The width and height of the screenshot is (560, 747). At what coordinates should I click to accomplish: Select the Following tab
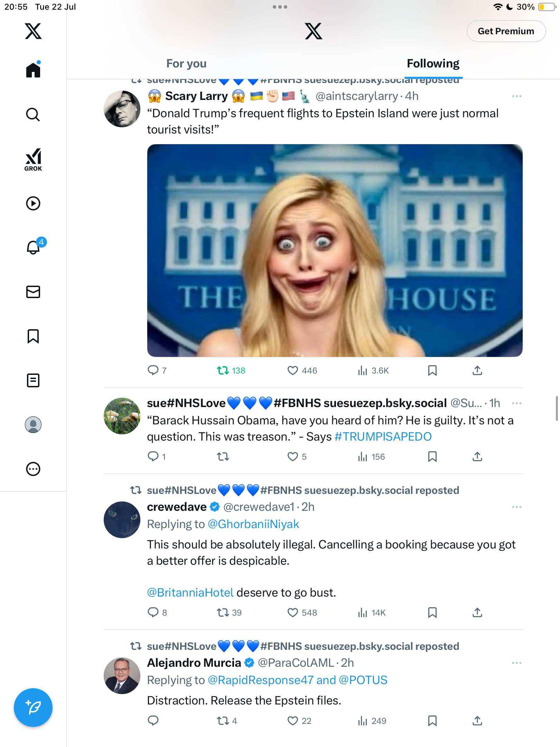433,64
